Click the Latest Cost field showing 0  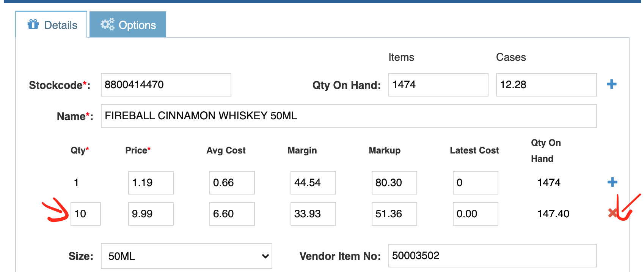click(x=476, y=183)
